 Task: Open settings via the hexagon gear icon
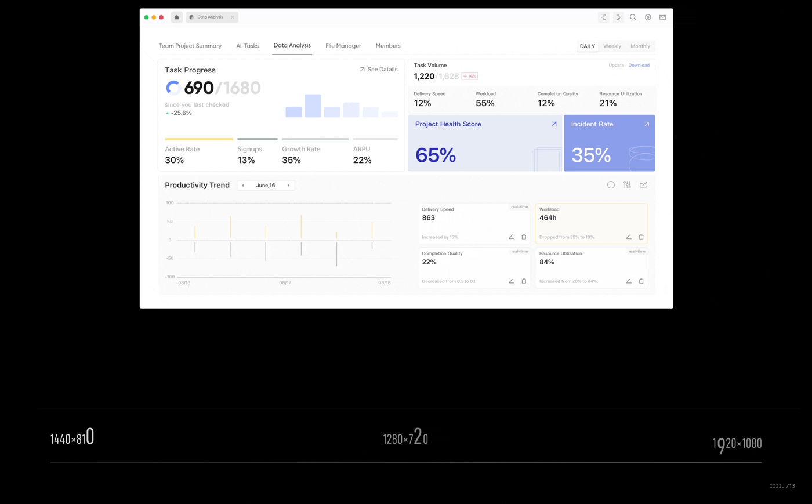[x=648, y=17]
